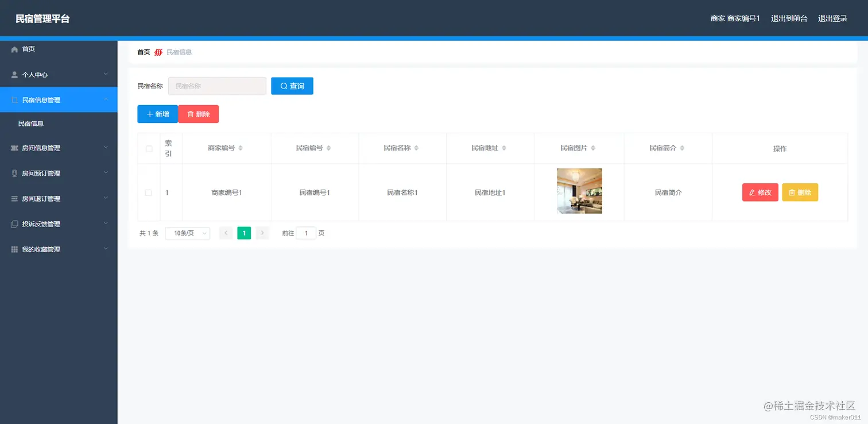868x424 pixels.
Task: Go to next page arrow
Action: pyautogui.click(x=262, y=233)
